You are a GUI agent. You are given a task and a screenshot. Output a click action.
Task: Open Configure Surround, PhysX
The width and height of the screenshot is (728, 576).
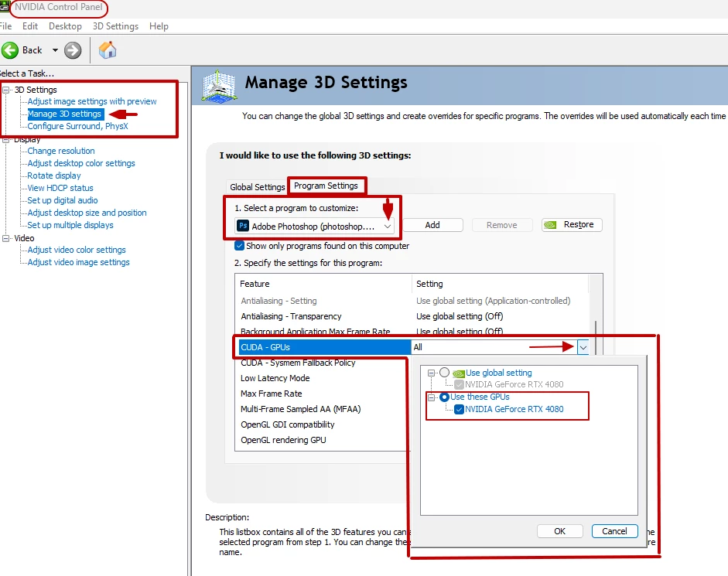click(77, 126)
